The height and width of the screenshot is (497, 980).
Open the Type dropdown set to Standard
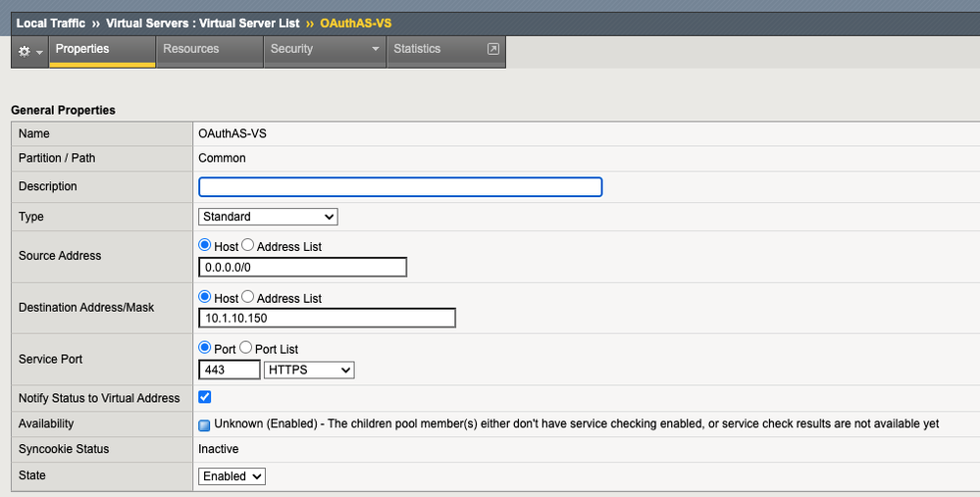pos(268,217)
